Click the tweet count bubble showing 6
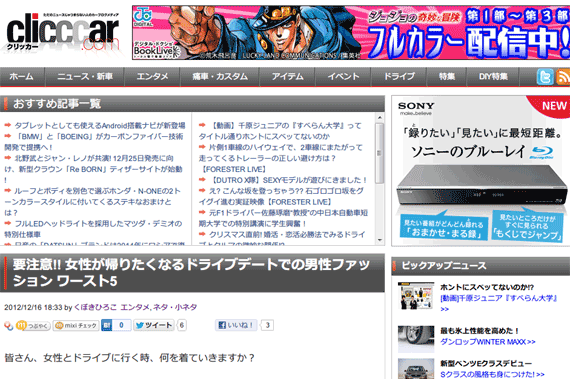 coord(182,325)
